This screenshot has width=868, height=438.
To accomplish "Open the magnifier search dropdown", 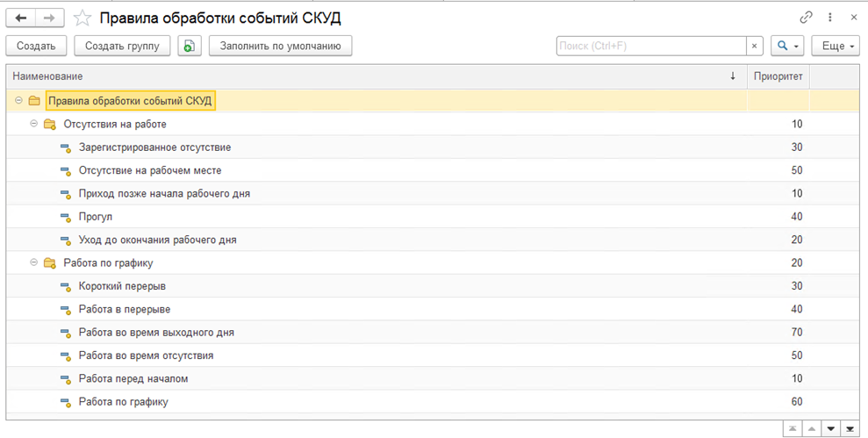I will [x=786, y=46].
